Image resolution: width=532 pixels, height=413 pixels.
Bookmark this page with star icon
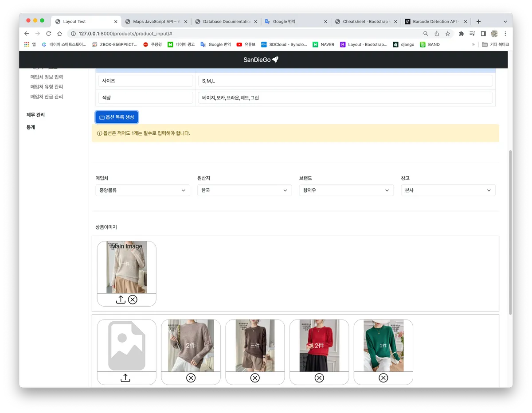pos(448,34)
